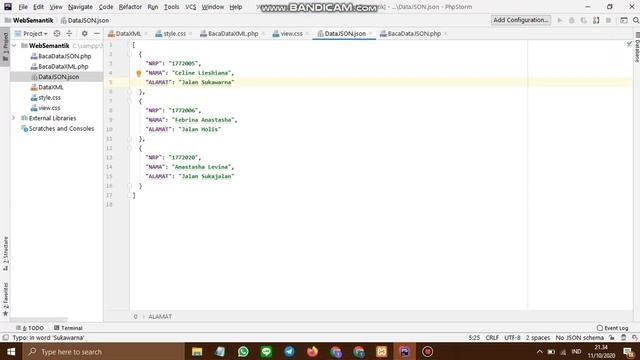Click the yellow lightbulb intention icon
The height and width of the screenshot is (360, 640).
[138, 73]
